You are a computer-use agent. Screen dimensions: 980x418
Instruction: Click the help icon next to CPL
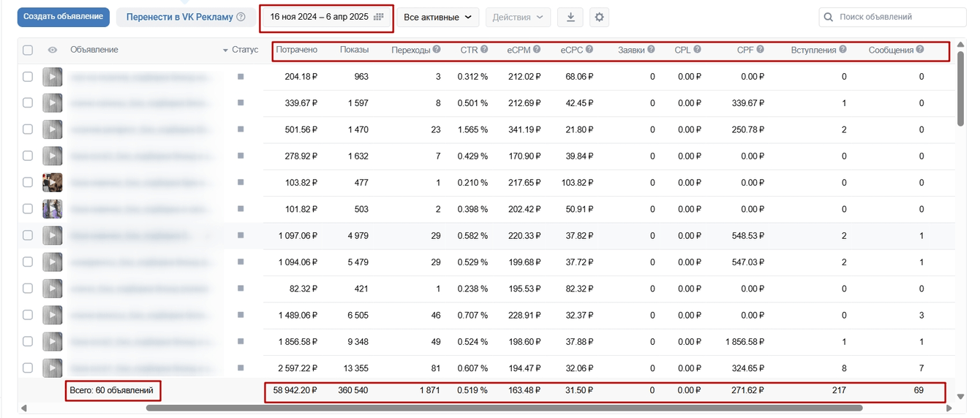697,50
